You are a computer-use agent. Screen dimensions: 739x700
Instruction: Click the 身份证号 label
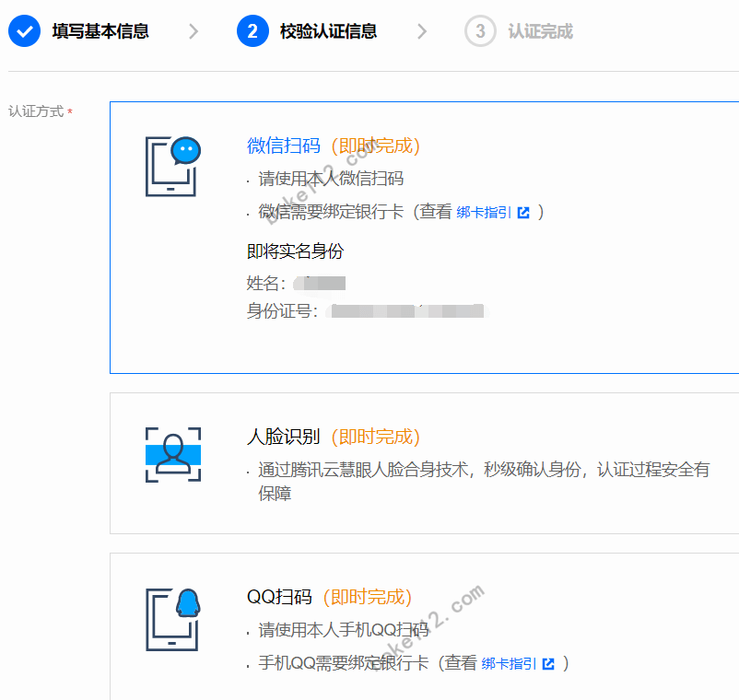[282, 311]
